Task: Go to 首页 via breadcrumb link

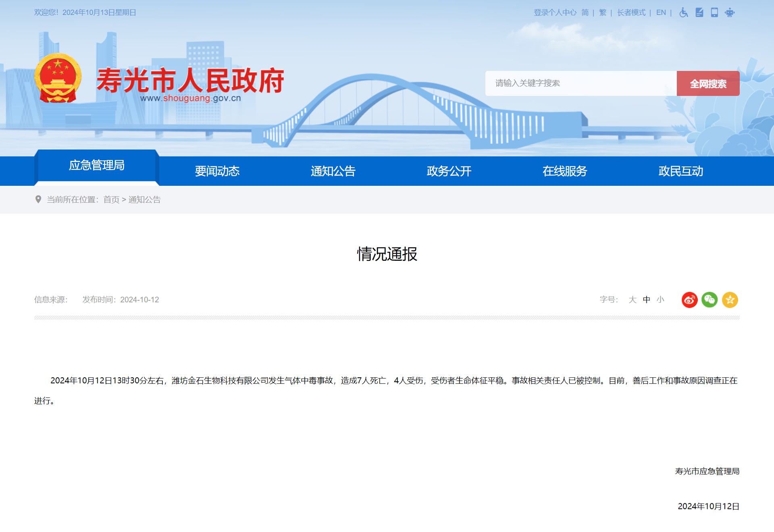Action: pos(110,200)
